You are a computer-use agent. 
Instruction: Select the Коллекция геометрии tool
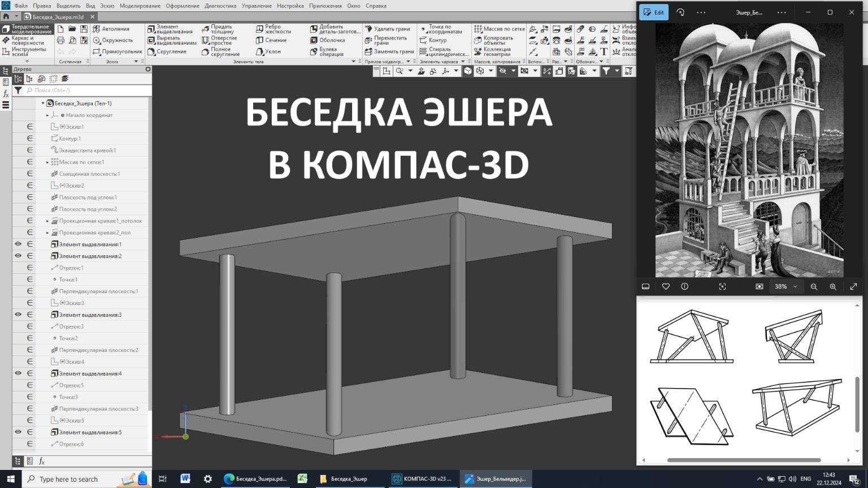[492, 51]
